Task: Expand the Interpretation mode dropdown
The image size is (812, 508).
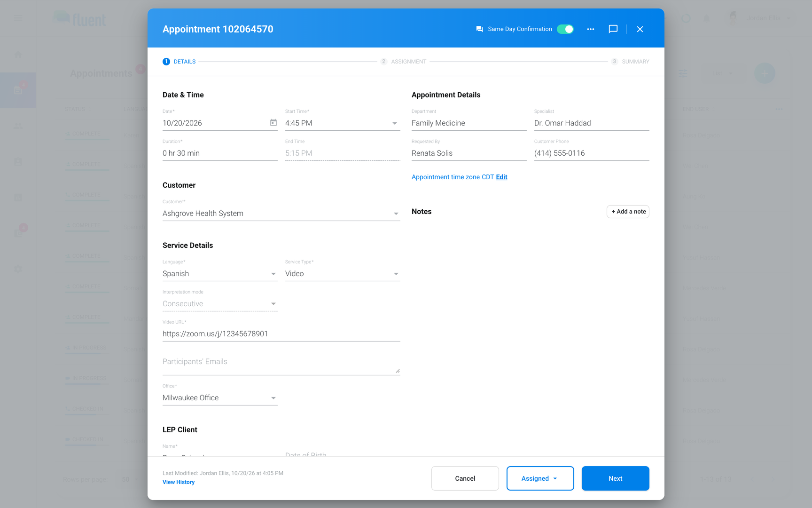Action: 273,304
